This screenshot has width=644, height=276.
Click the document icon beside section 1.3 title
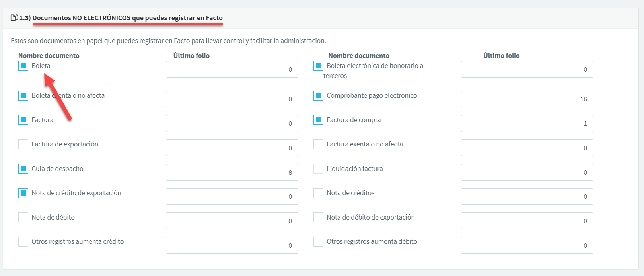coord(14,17)
